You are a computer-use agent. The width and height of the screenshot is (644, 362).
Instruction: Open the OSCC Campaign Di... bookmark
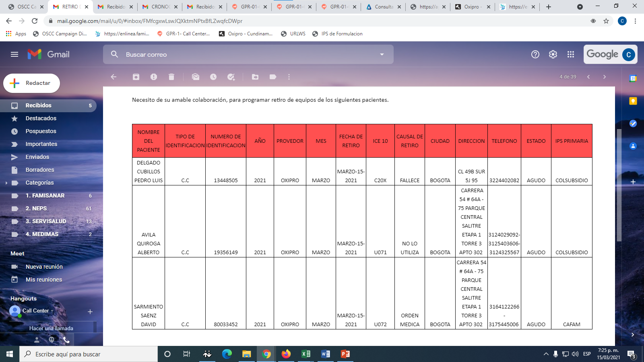coord(60,34)
